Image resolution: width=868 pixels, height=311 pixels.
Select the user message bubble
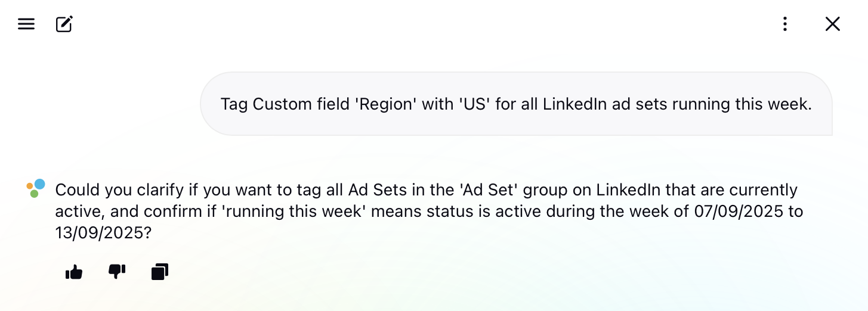click(x=516, y=104)
